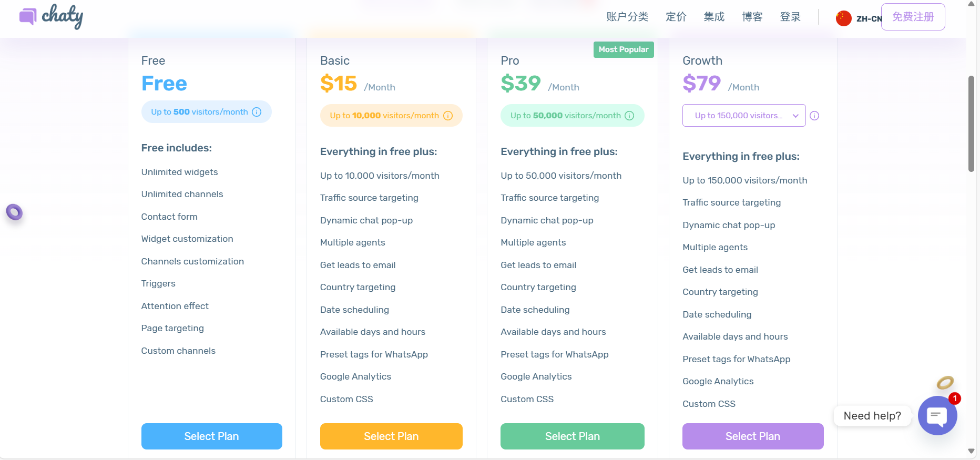
Task: Click info icon in Basic 10,000 visitors badge
Action: pos(448,116)
